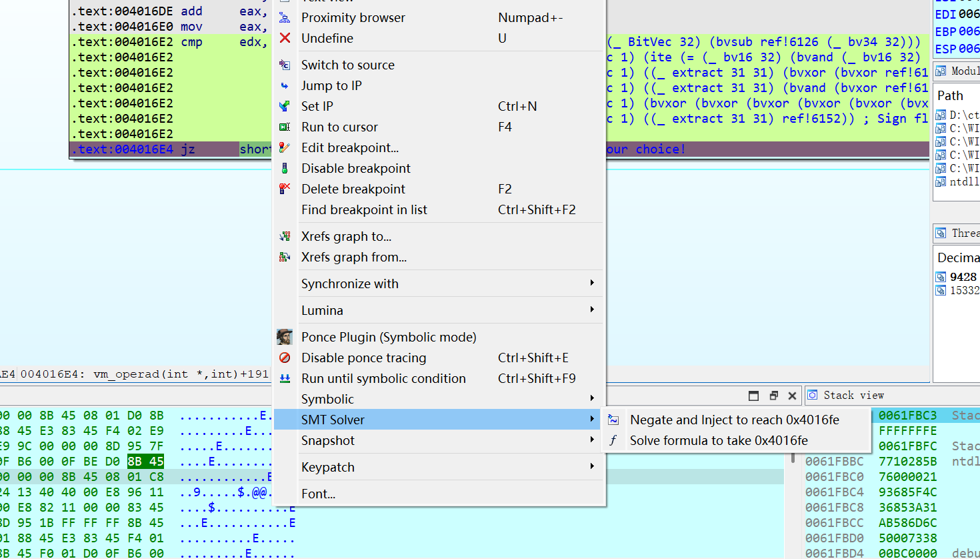
Task: Click the Modules panel header
Action: (957, 71)
